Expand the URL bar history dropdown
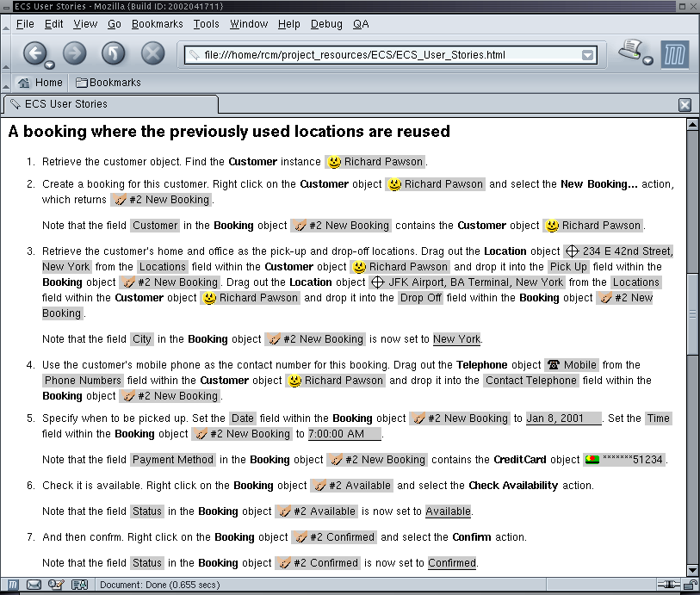The image size is (700, 595). pyautogui.click(x=588, y=55)
